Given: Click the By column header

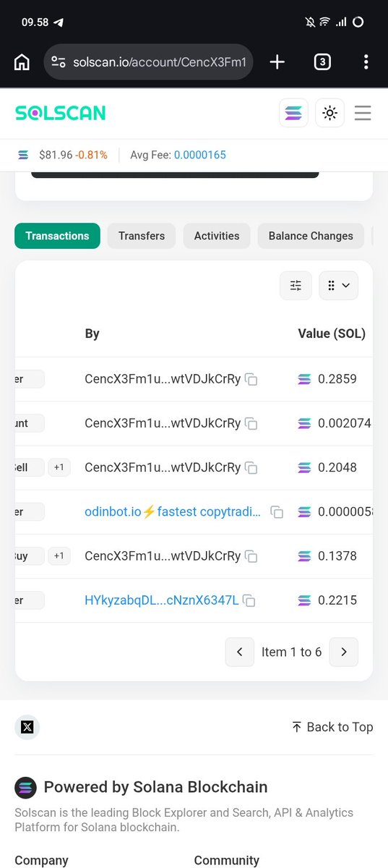Looking at the screenshot, I should 92,333.
